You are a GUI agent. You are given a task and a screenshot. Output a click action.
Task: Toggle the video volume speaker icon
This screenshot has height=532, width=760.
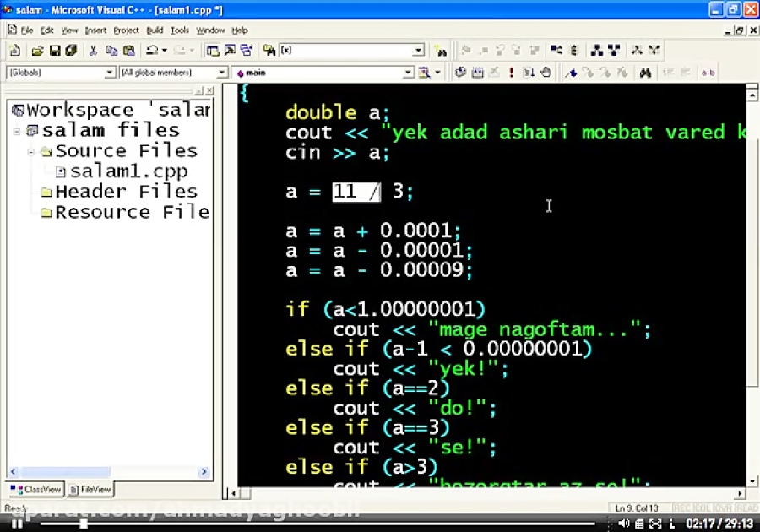click(x=625, y=524)
